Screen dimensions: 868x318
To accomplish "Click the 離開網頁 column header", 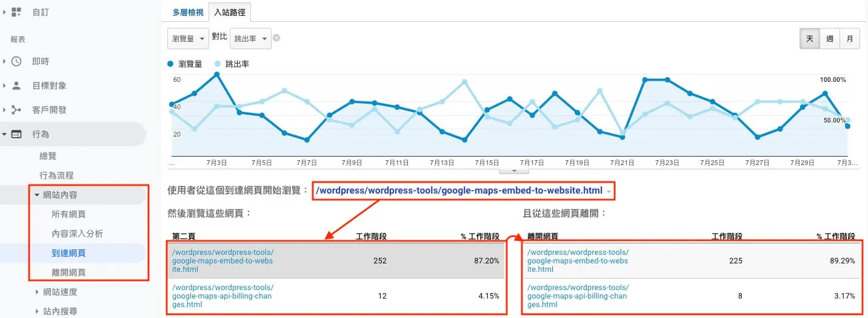I will pyautogui.click(x=542, y=236).
